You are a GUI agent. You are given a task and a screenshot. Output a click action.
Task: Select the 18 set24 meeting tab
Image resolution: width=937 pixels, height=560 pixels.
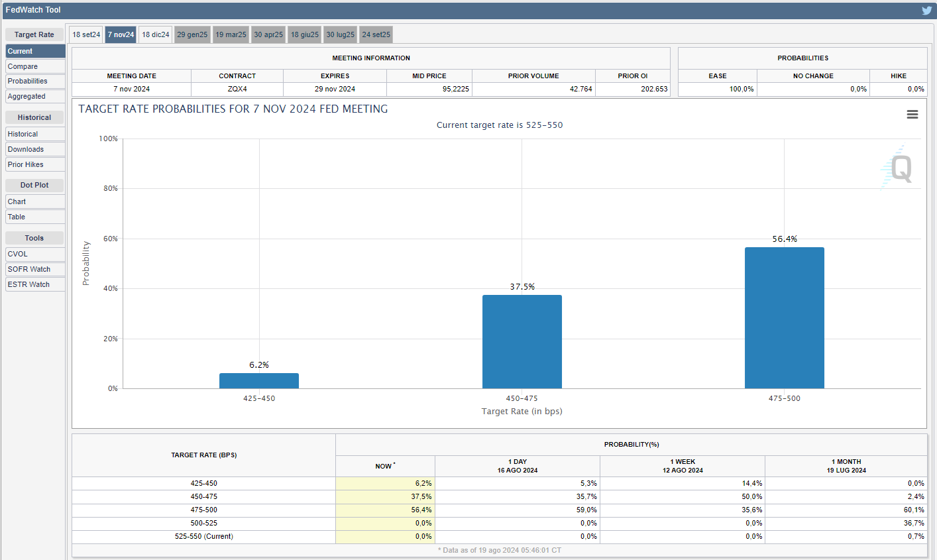point(86,34)
